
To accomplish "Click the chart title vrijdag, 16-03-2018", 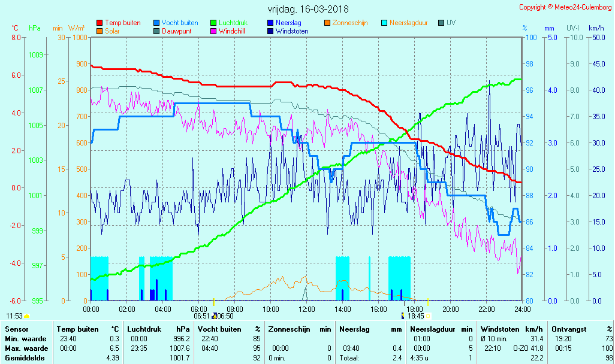I will point(307,10).
